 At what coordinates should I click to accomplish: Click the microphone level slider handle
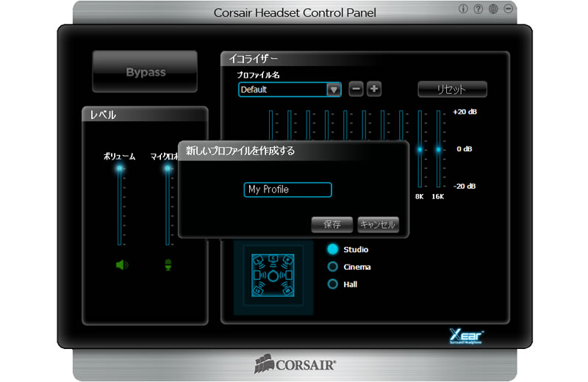coord(168,168)
